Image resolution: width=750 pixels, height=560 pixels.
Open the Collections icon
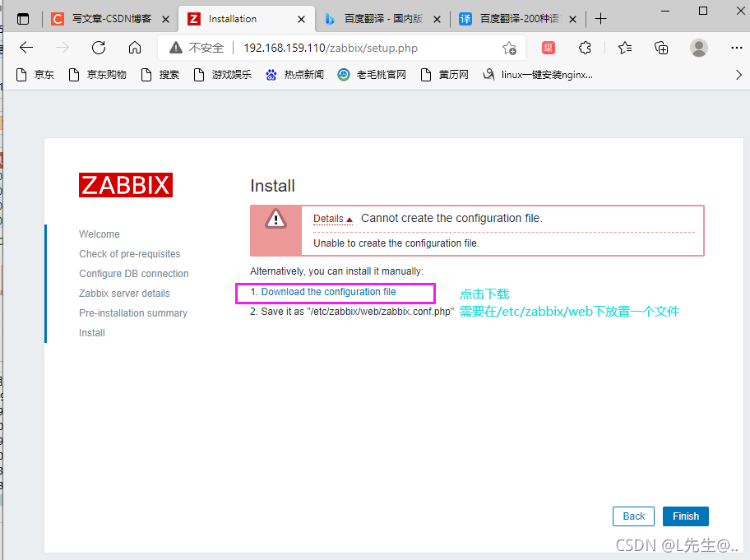[x=661, y=48]
